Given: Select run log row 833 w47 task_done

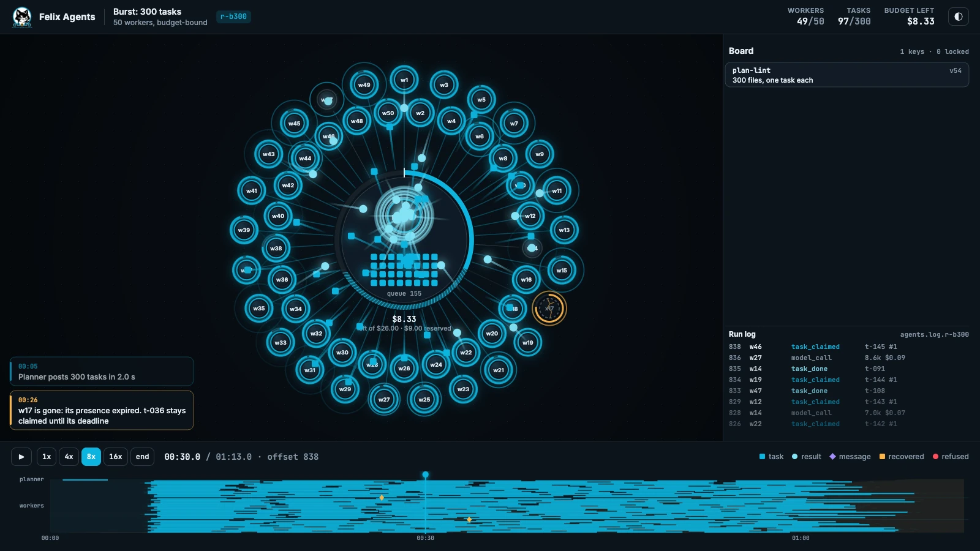Looking at the screenshot, I should click(x=849, y=391).
